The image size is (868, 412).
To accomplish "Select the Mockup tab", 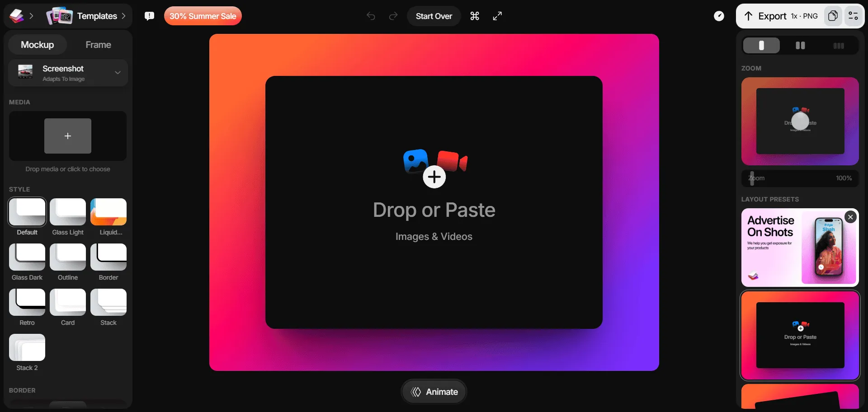I will tap(37, 44).
